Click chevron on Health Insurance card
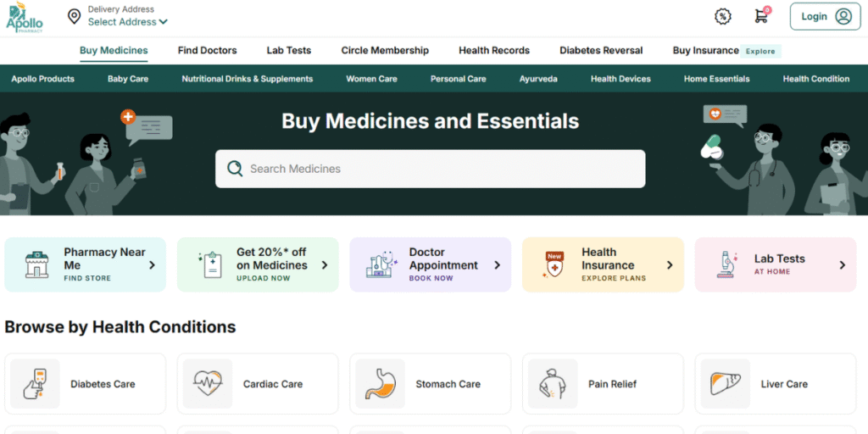 [670, 265]
